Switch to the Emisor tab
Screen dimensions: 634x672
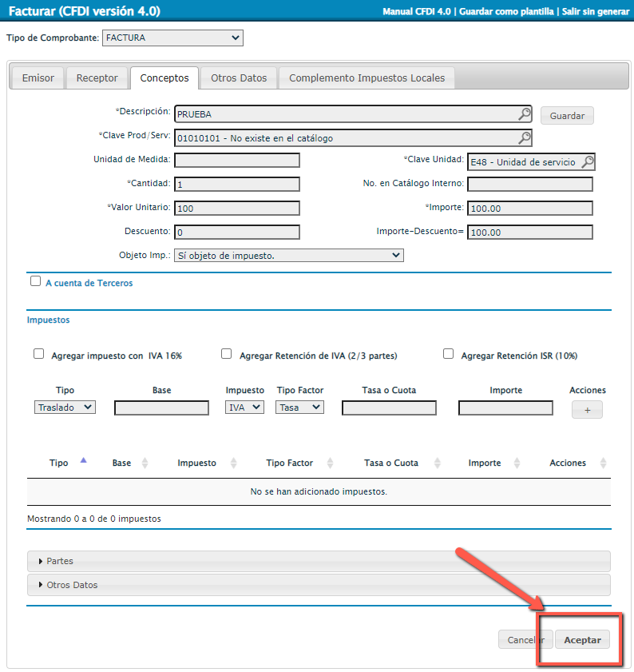(x=38, y=78)
